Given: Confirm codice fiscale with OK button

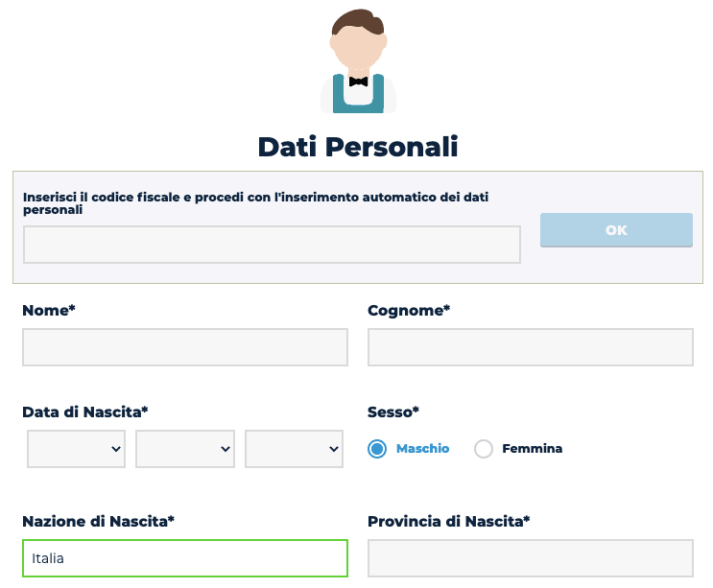Looking at the screenshot, I should [x=616, y=230].
